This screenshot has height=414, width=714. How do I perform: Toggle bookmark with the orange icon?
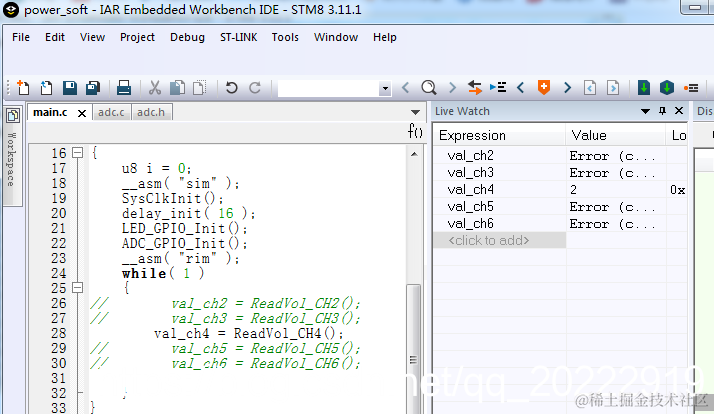point(544,87)
